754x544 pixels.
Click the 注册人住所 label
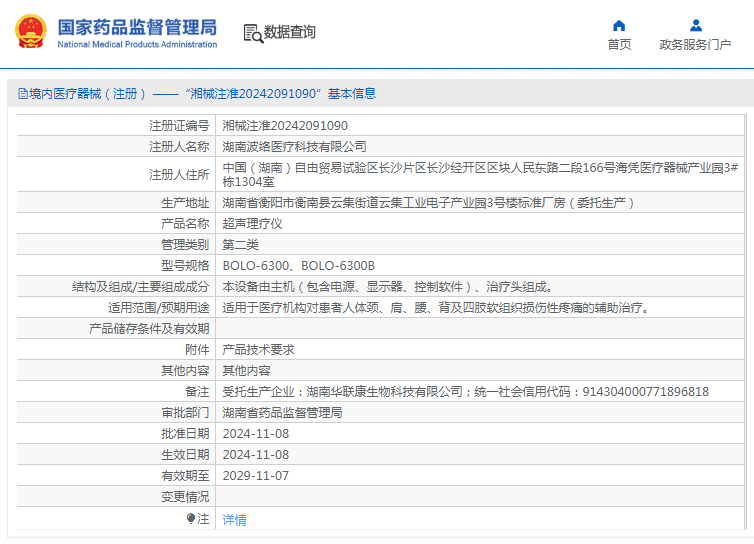click(179, 175)
